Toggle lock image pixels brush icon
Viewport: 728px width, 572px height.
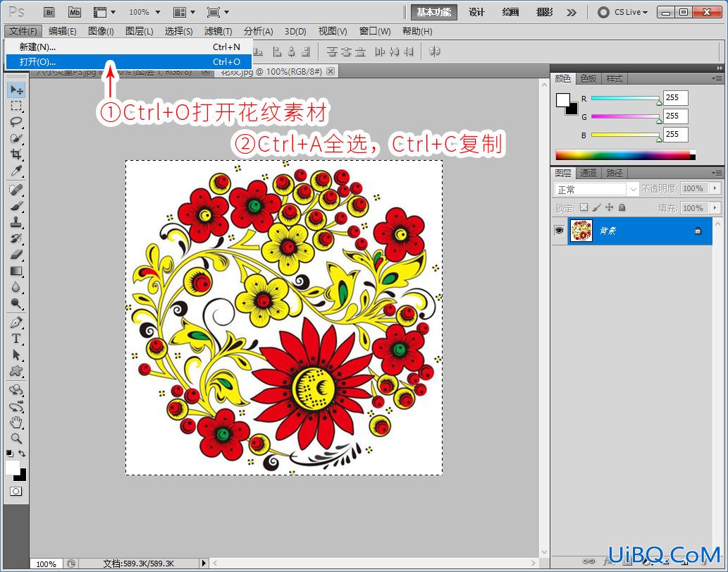[x=597, y=207]
